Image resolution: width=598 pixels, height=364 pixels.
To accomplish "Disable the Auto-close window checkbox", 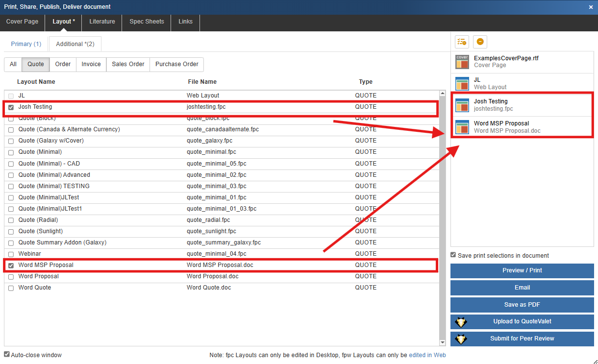I will pos(7,354).
